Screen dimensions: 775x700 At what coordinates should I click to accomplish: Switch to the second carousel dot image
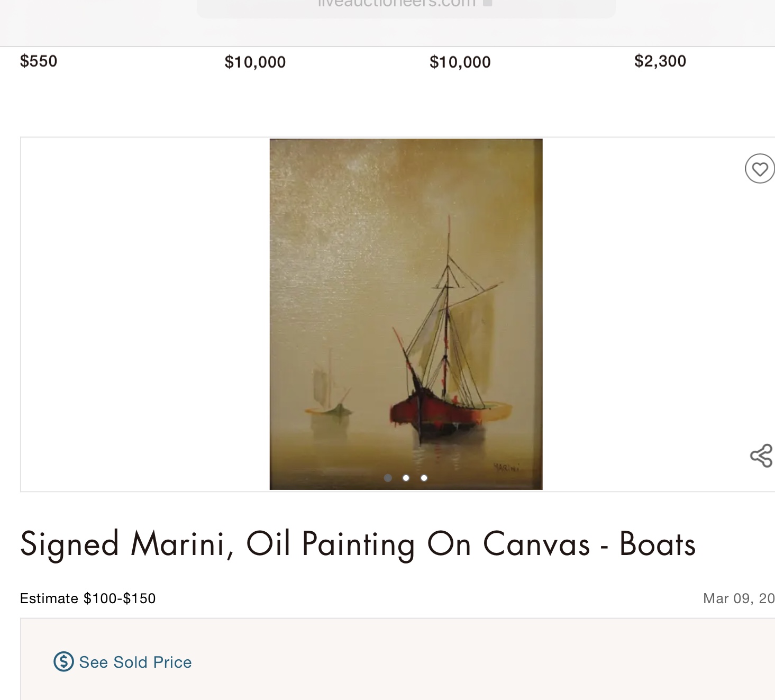coord(406,478)
